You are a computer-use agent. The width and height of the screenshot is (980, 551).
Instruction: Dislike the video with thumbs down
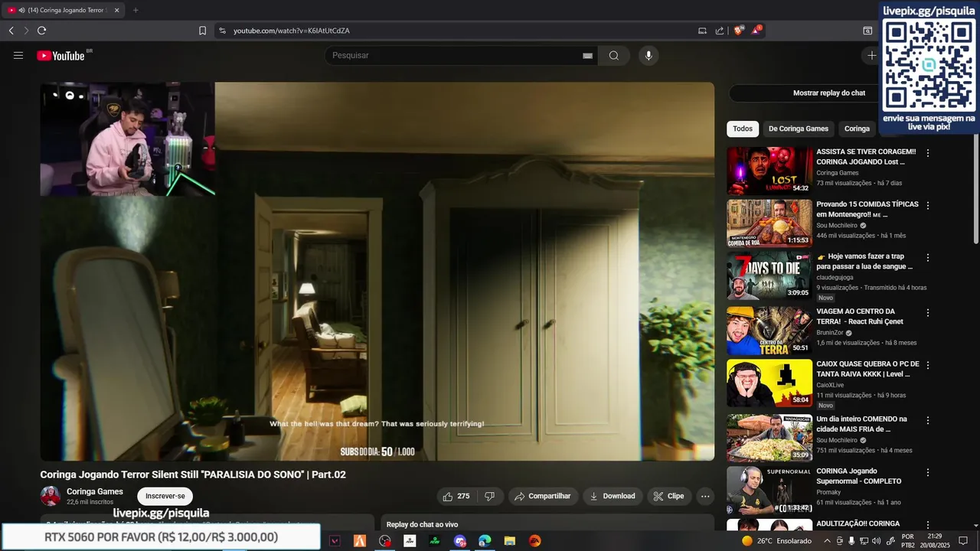(x=489, y=496)
